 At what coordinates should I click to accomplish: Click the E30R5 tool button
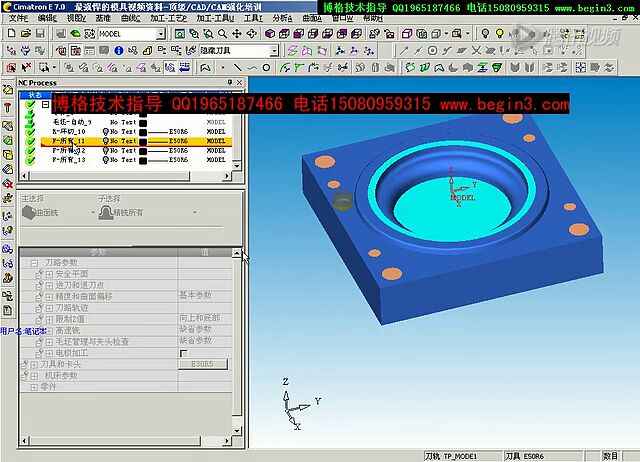(202, 365)
